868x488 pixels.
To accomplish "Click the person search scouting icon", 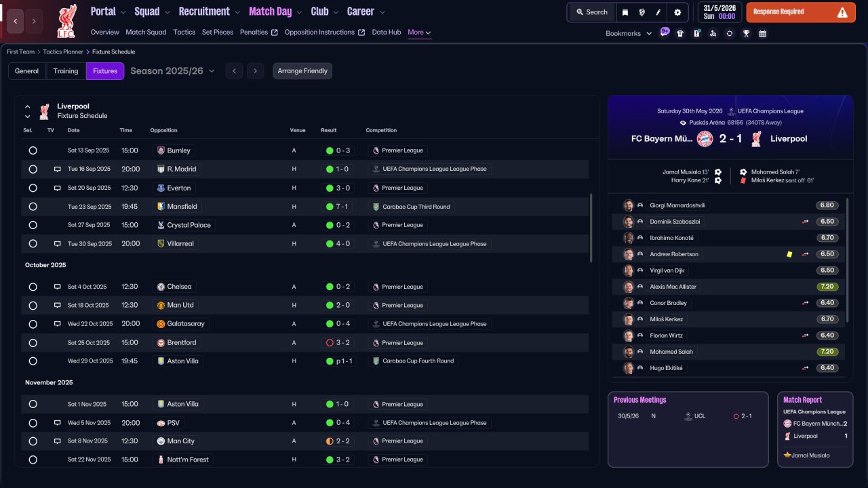I will click(x=713, y=33).
